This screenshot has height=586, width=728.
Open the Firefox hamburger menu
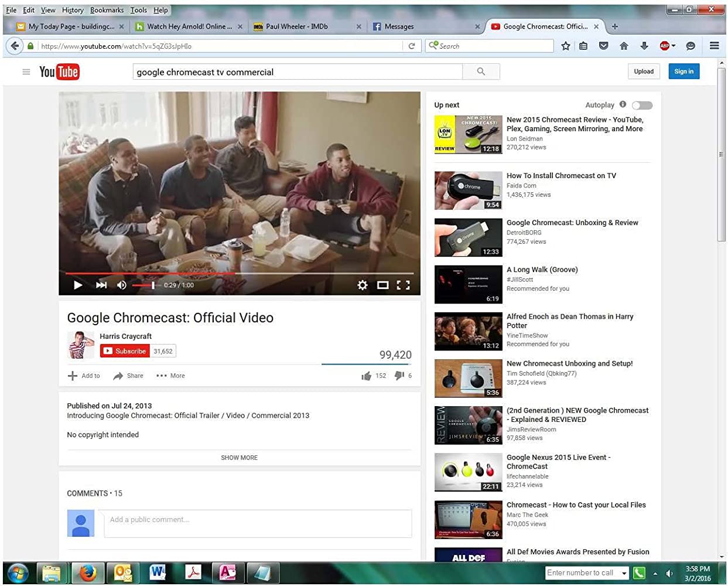pos(714,46)
